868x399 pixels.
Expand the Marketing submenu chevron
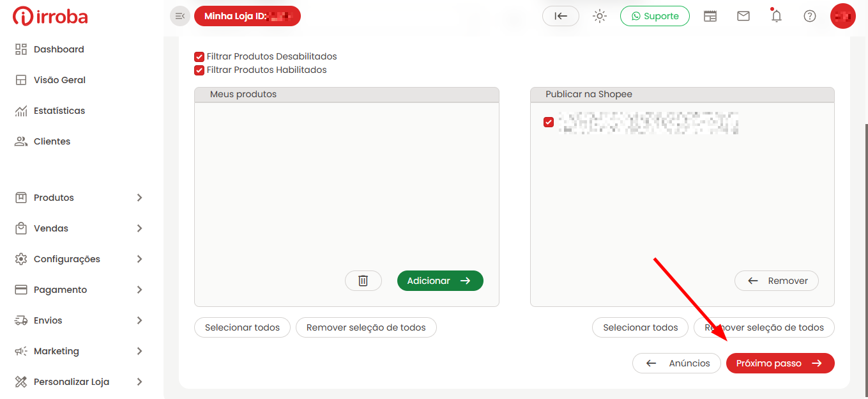[x=140, y=351]
